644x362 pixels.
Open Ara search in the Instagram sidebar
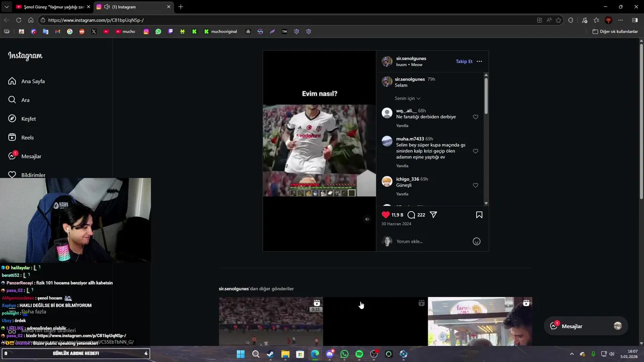(x=19, y=100)
